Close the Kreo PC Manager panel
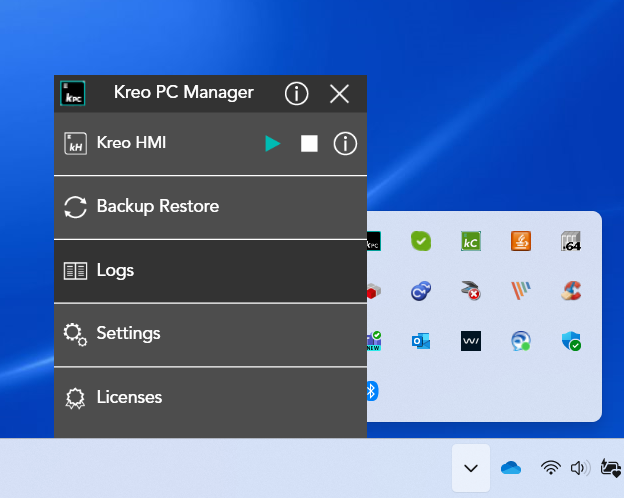This screenshot has height=498, width=624. click(339, 94)
